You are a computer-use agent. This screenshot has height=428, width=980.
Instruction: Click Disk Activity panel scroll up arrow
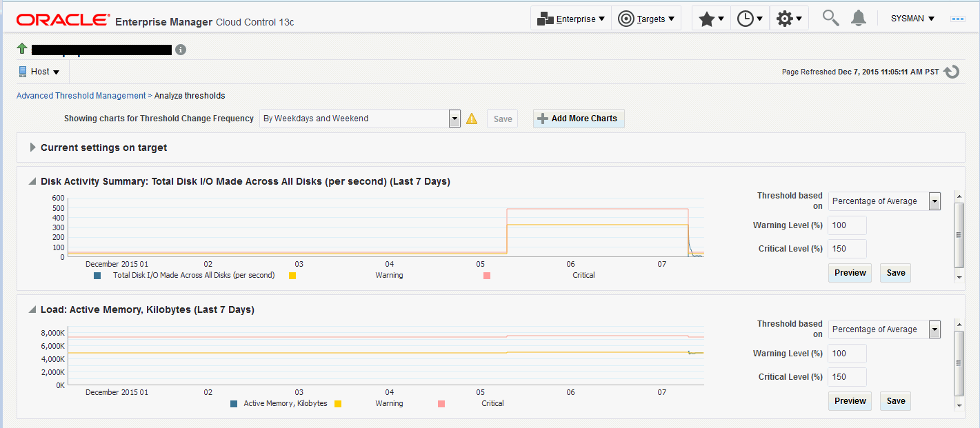coord(959,196)
